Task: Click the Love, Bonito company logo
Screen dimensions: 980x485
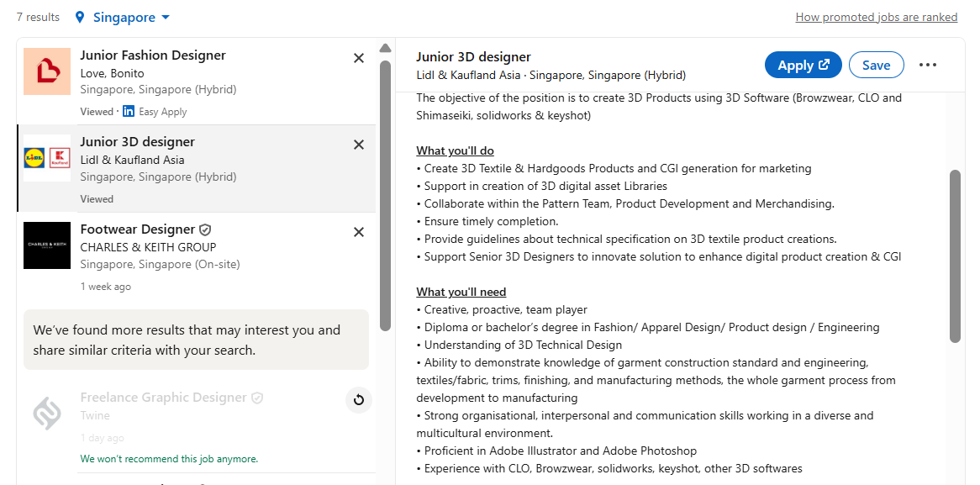Action: (46, 71)
